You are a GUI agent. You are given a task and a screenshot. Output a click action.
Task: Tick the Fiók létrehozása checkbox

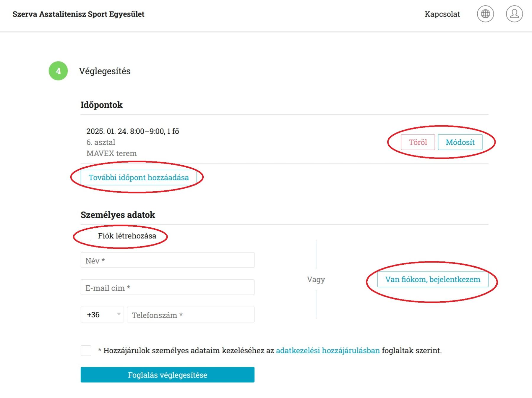pos(86,236)
